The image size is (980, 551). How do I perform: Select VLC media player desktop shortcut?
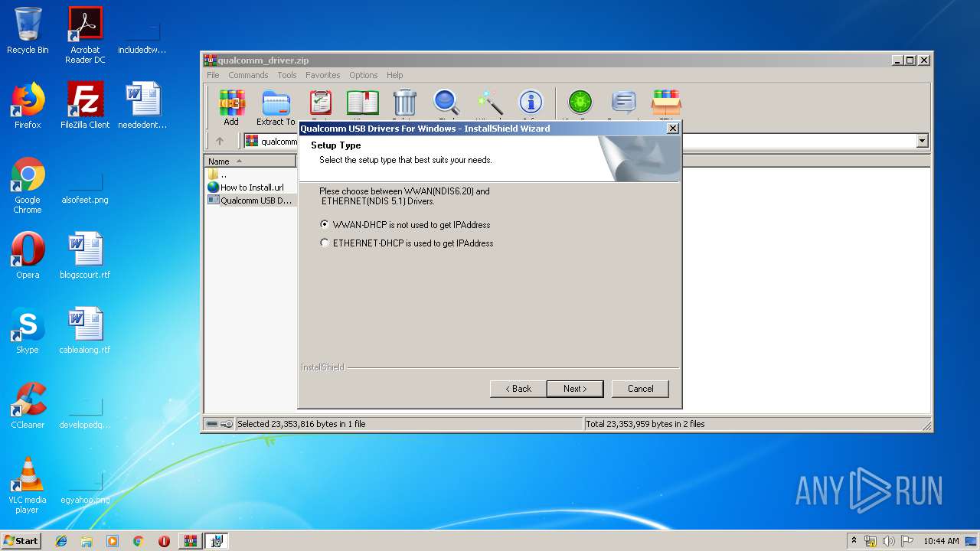pos(28,484)
